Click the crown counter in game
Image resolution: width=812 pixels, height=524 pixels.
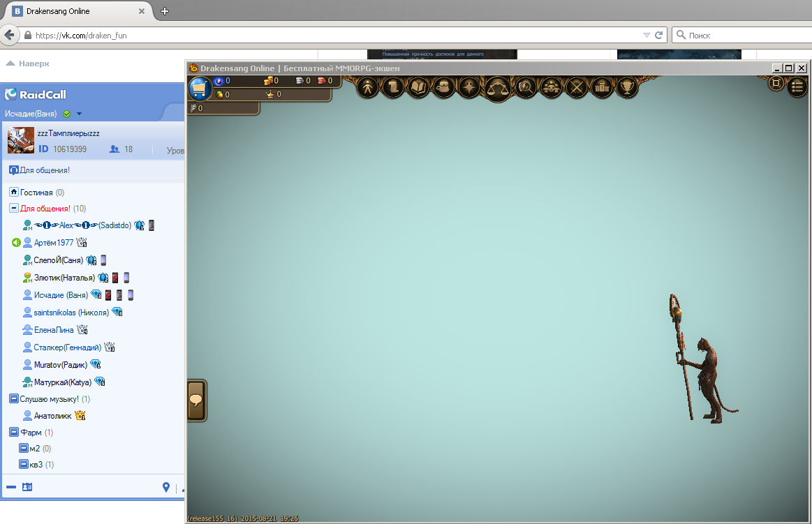tap(274, 94)
